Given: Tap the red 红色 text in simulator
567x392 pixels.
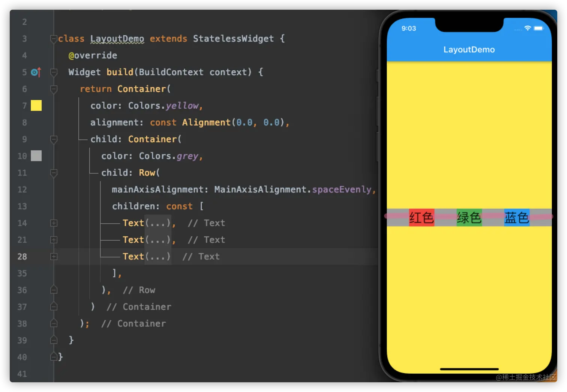Looking at the screenshot, I should point(421,218).
